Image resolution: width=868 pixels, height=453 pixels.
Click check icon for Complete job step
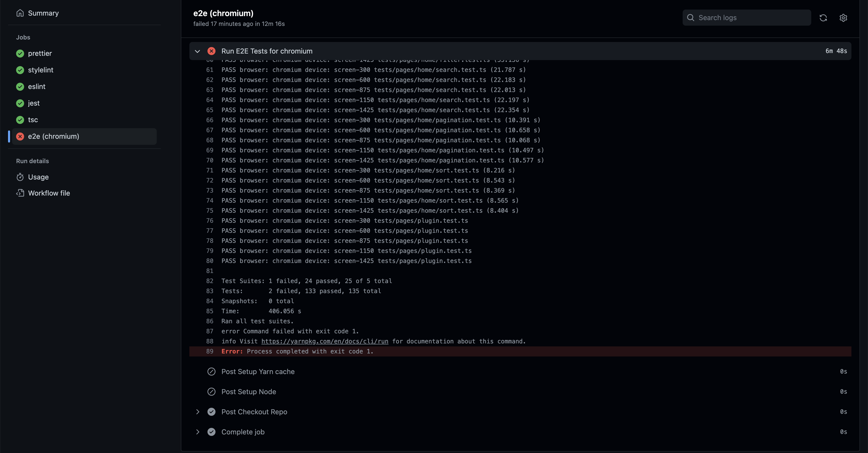coord(211,432)
